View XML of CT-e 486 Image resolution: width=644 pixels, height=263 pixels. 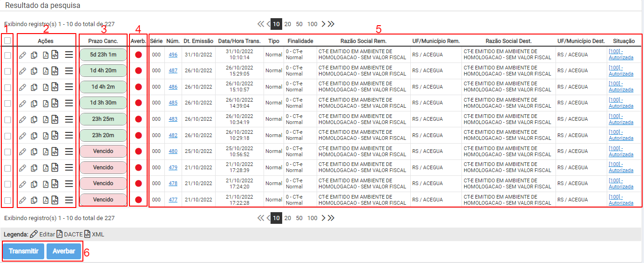(54, 87)
